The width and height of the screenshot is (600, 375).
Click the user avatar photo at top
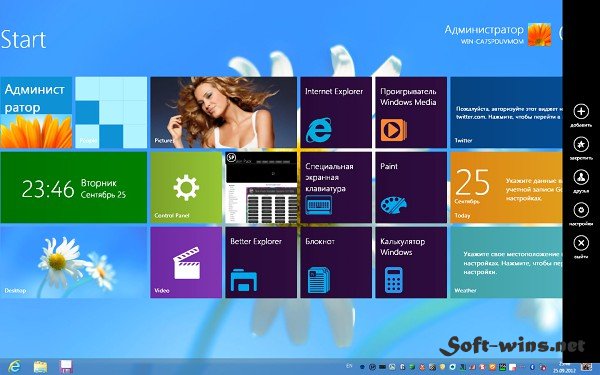[x=539, y=35]
